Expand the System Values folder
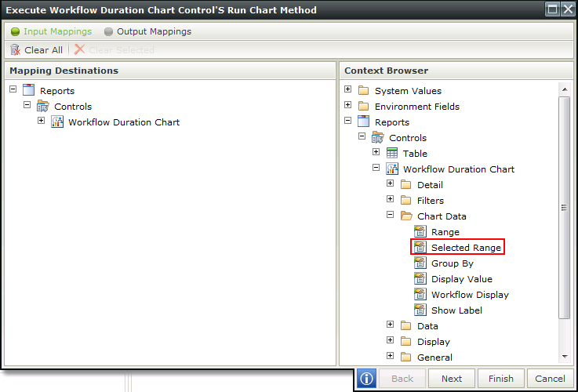This screenshot has height=392, width=578. pos(348,89)
